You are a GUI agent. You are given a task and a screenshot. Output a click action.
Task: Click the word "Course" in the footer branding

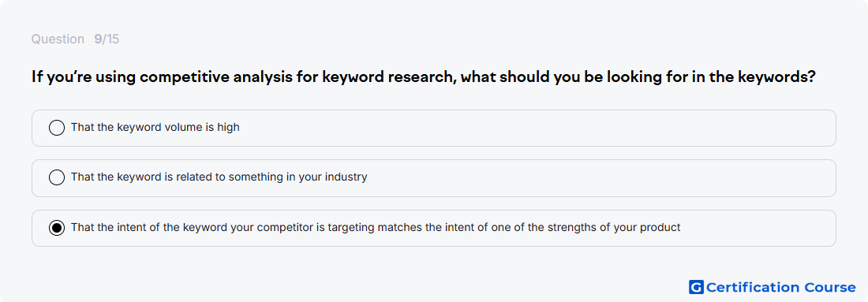tap(829, 287)
